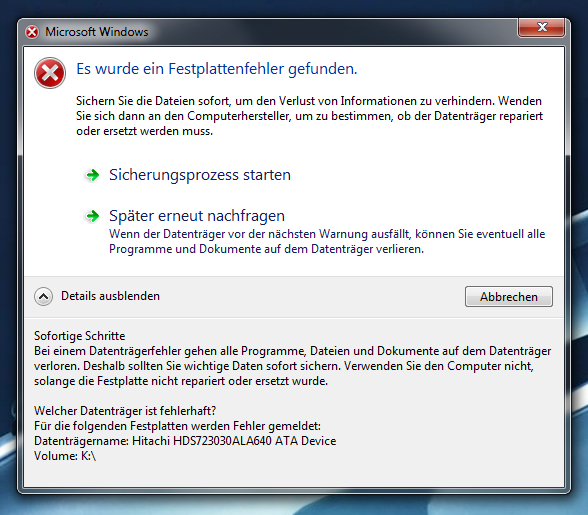Click the Sofortige Schritte heading
Image resolution: width=588 pixels, height=515 pixels.
80,336
